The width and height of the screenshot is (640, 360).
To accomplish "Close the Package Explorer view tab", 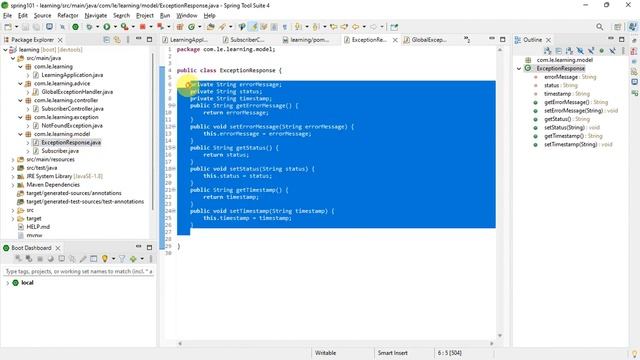I will [60, 40].
